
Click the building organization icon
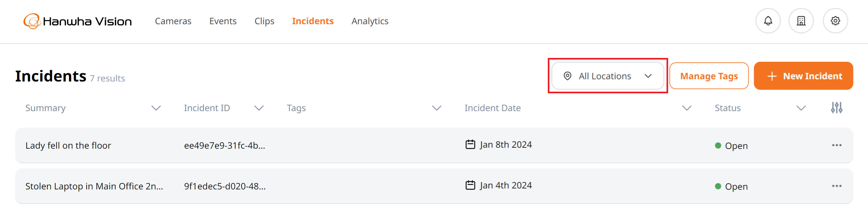click(x=801, y=21)
